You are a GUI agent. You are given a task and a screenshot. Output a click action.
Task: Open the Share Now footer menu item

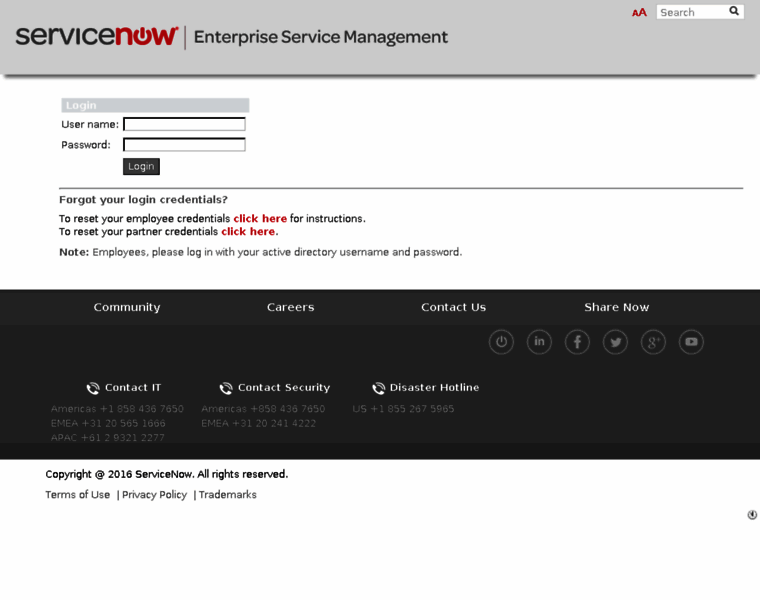click(617, 307)
